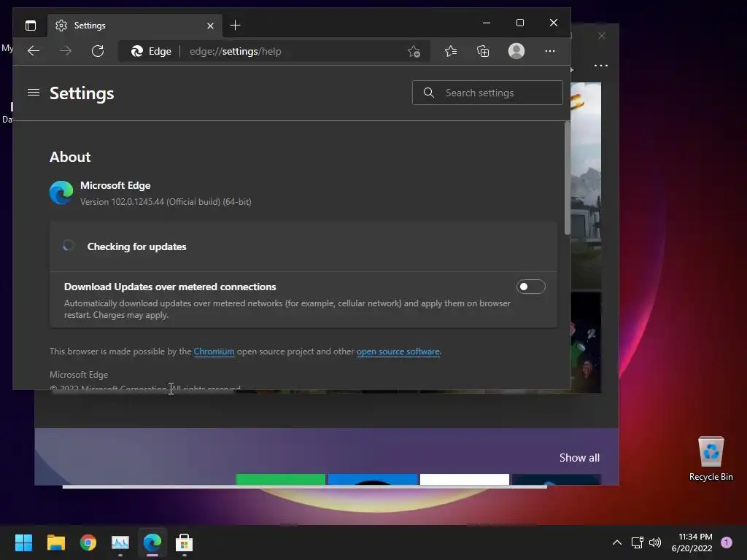Click the forward navigation arrow
This screenshot has height=560, width=747.
tap(66, 51)
